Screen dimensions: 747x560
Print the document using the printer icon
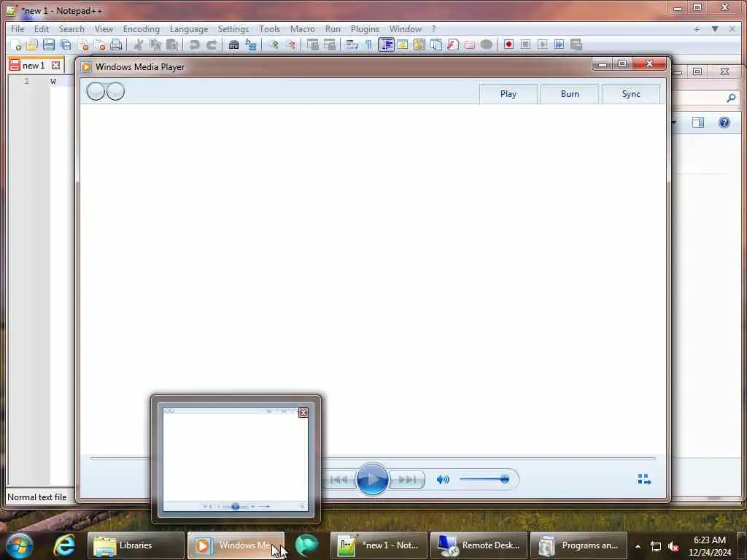(x=116, y=44)
